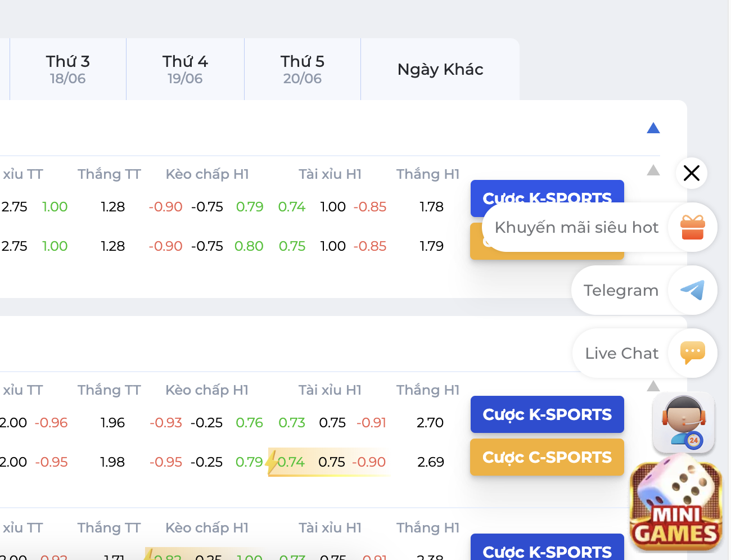This screenshot has height=560, width=731.
Task: Select Thắng TT odds 1.98
Action: click(x=112, y=462)
